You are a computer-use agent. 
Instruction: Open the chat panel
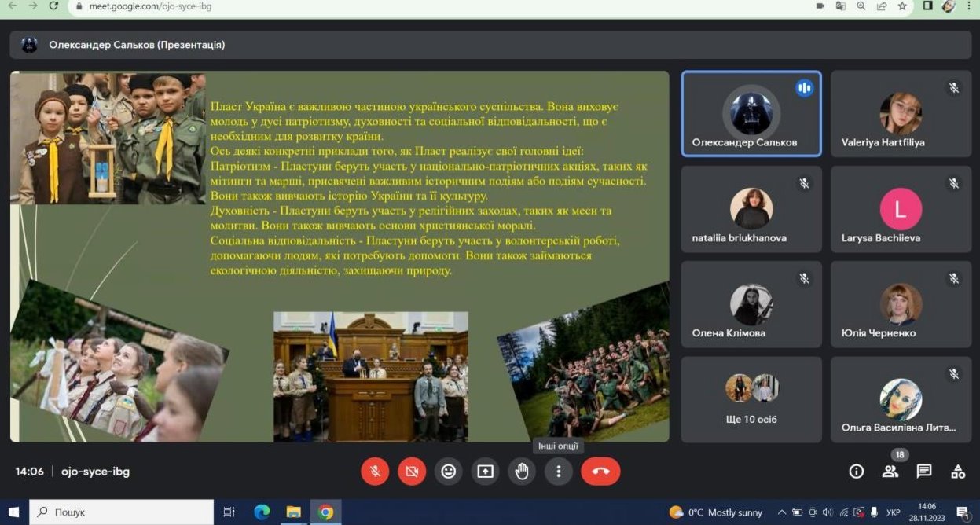[x=924, y=472]
